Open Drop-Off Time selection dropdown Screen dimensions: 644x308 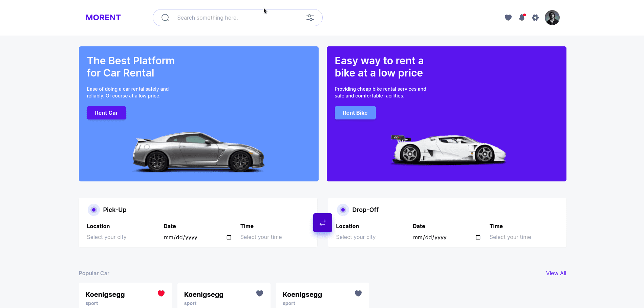pos(524,237)
